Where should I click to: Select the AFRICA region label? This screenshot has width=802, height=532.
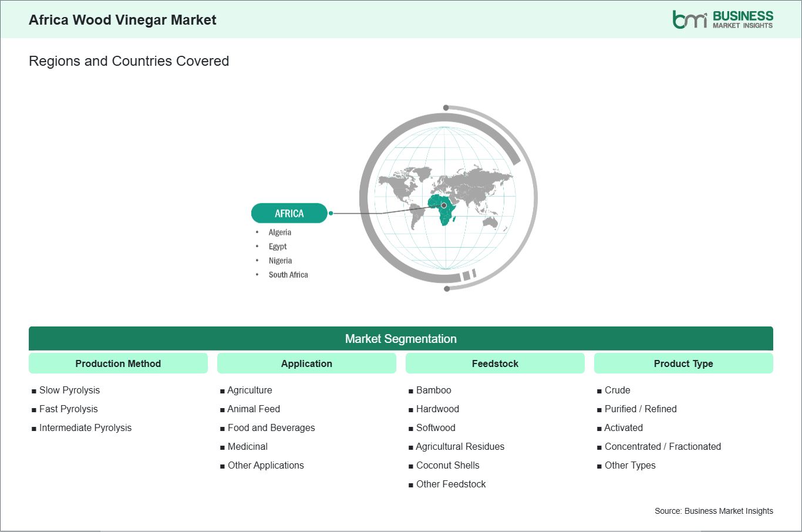[x=289, y=213]
